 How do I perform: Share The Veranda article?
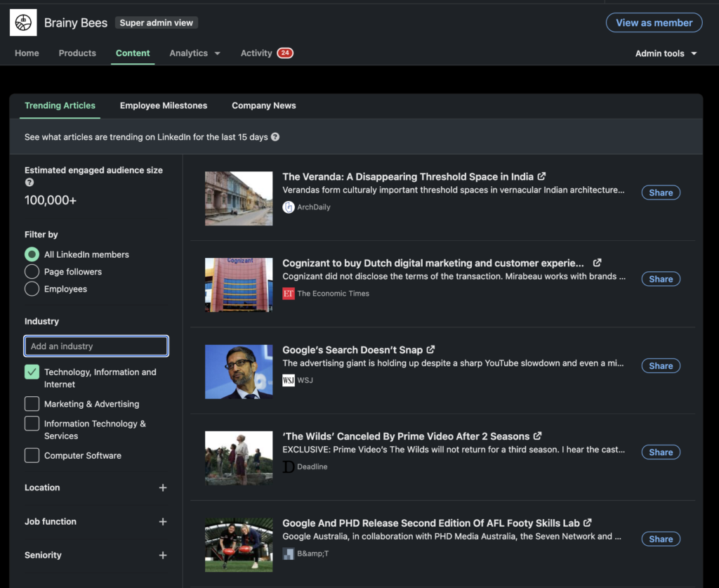pos(661,192)
